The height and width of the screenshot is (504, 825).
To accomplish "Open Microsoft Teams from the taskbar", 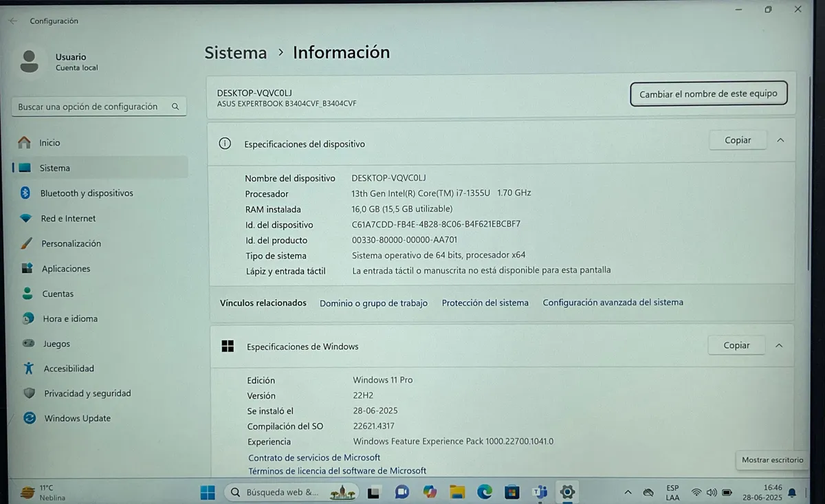I will click(x=540, y=492).
